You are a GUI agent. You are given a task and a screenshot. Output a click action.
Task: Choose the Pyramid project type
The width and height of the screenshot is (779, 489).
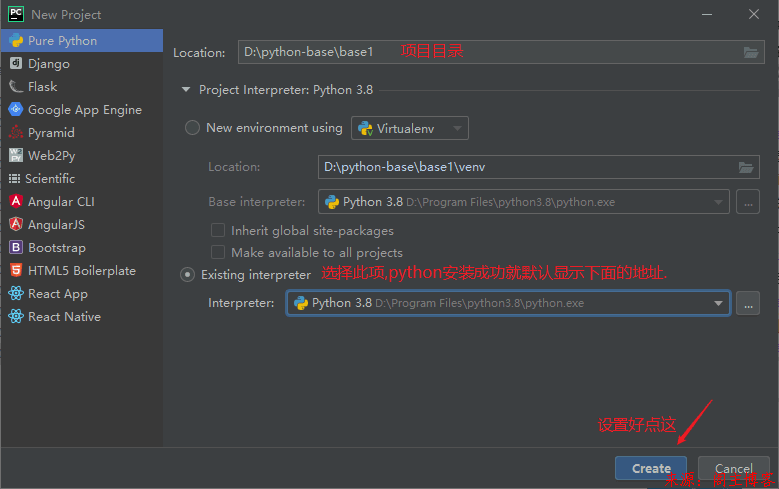[x=82, y=133]
